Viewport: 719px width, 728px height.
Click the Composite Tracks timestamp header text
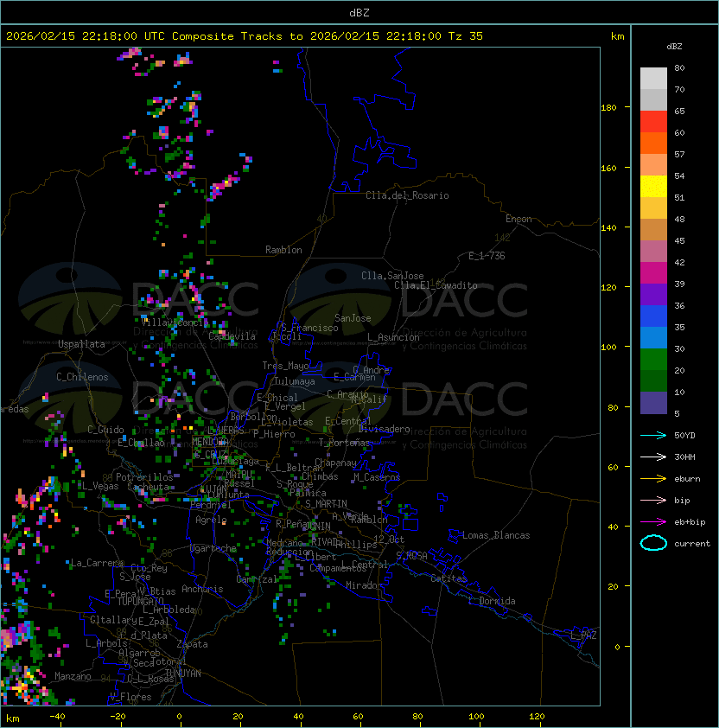(x=245, y=36)
